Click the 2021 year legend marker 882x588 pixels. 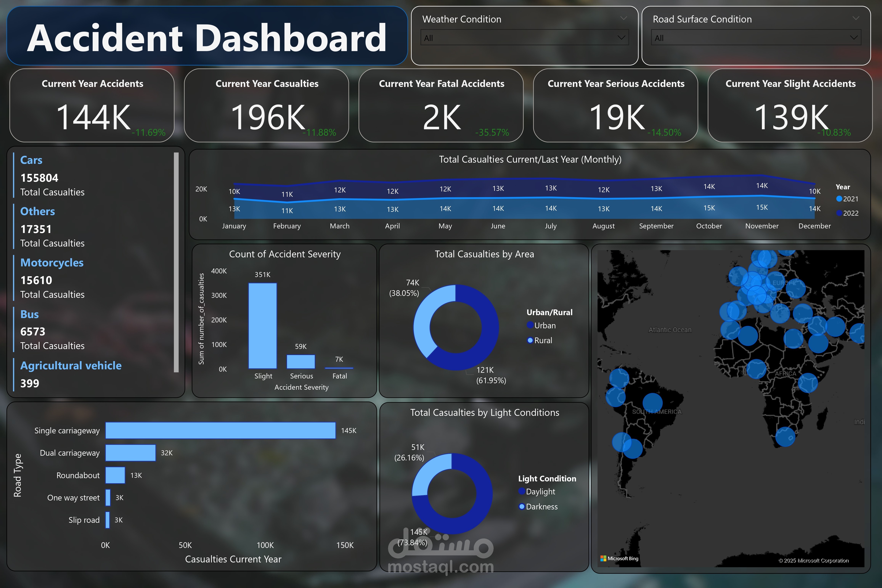(839, 199)
